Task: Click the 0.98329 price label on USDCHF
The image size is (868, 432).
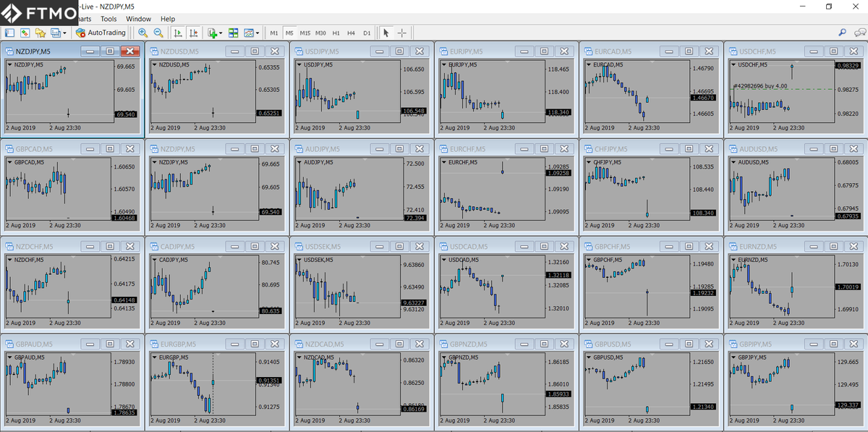Action: click(x=848, y=66)
